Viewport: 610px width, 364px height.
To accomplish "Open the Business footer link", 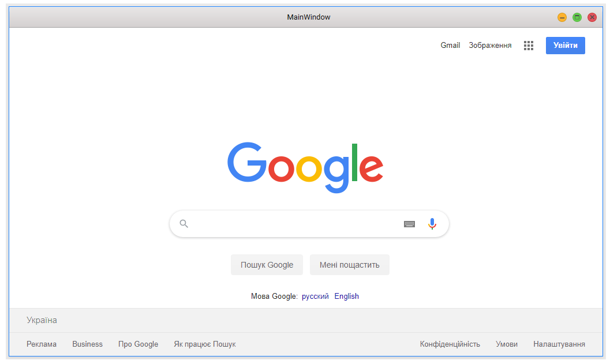I will (x=88, y=344).
